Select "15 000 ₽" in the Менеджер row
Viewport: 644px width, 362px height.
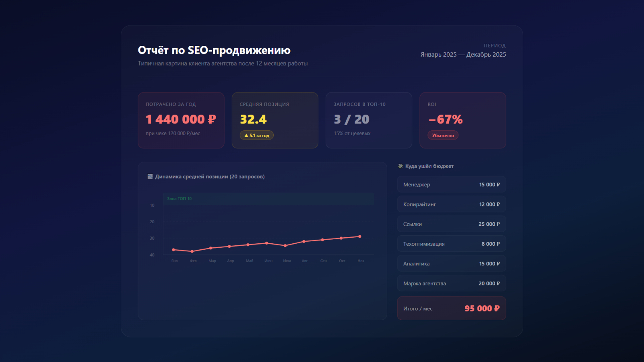click(489, 185)
